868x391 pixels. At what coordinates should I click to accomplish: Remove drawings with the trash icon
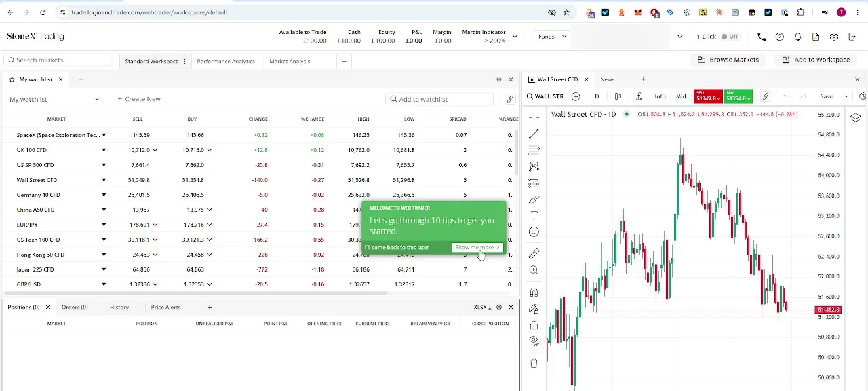click(534, 364)
